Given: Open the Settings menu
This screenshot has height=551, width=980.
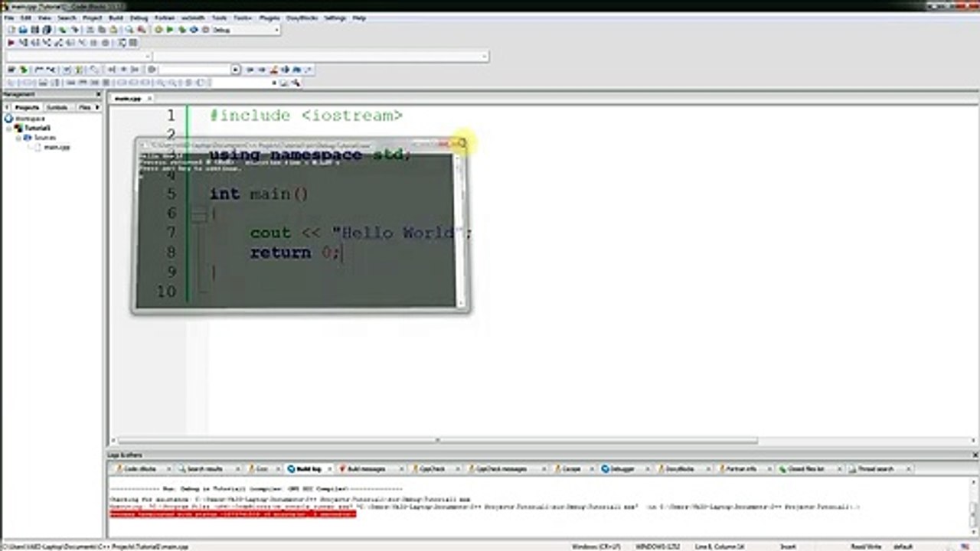Looking at the screenshot, I should coord(335,18).
